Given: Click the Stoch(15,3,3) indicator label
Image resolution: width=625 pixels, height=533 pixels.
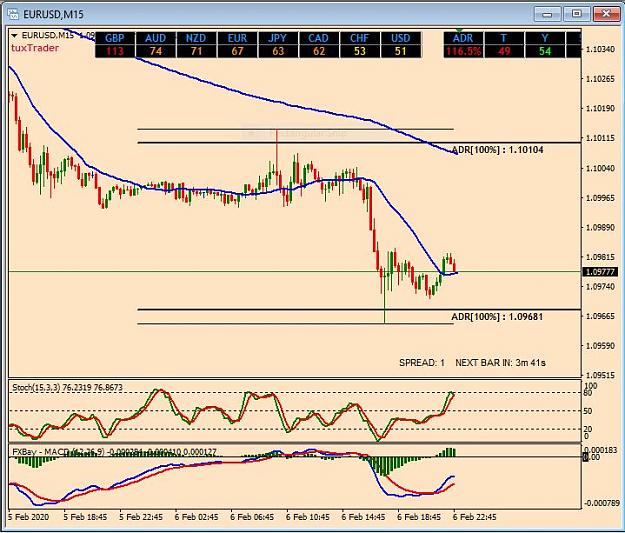Looking at the screenshot, I should point(67,387).
